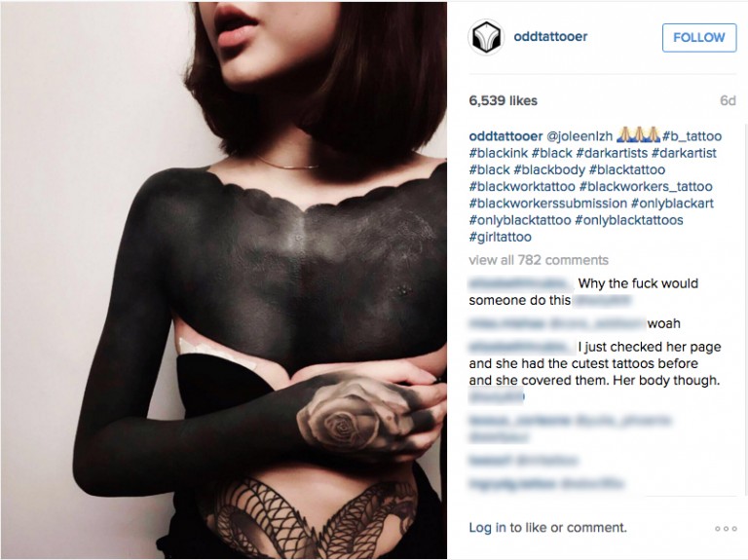Open the #girltattoo hashtag

point(500,237)
